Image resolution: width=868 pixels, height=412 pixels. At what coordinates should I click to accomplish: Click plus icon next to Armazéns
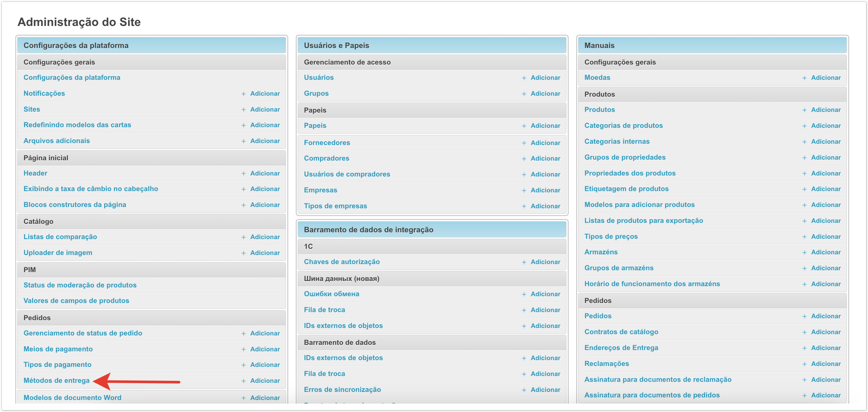tap(804, 252)
